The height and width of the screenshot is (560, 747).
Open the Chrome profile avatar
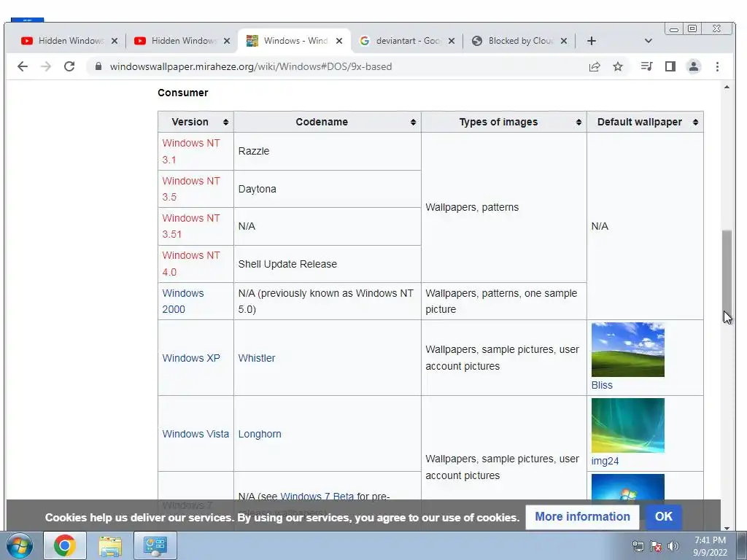(694, 66)
